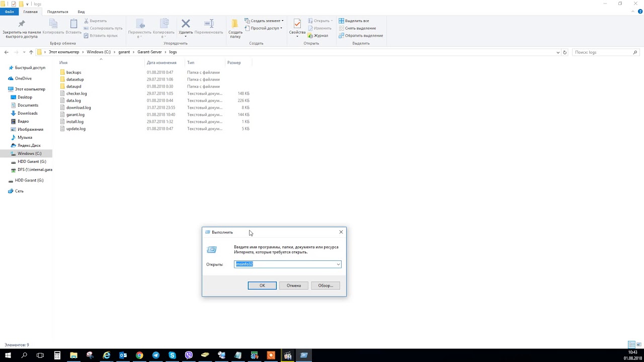Open the Windows Start menu
This screenshot has height=362, width=644.
(x=8, y=355)
